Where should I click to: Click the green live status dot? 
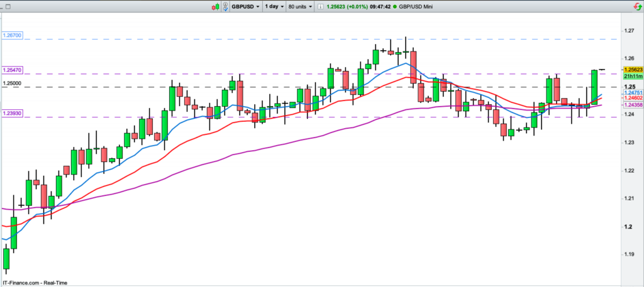(x=395, y=6)
